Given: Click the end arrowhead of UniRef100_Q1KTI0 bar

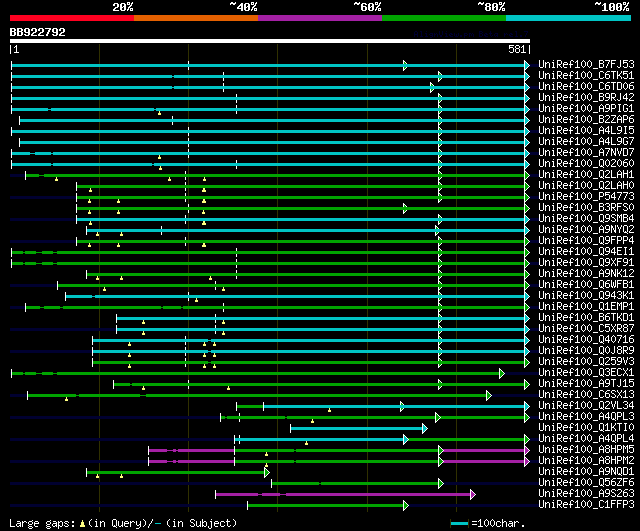Looking at the screenshot, I should (425, 428).
